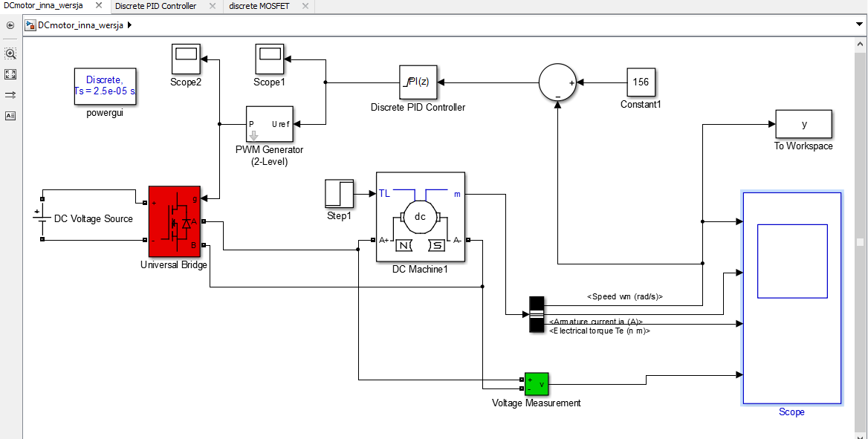The image size is (868, 439).
Task: Click the breadcrumb arrow after DCmotor_inna_wersja
Action: point(128,25)
